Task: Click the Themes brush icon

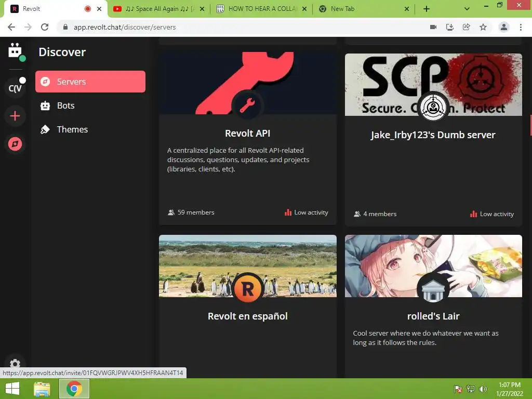Action: click(x=45, y=129)
